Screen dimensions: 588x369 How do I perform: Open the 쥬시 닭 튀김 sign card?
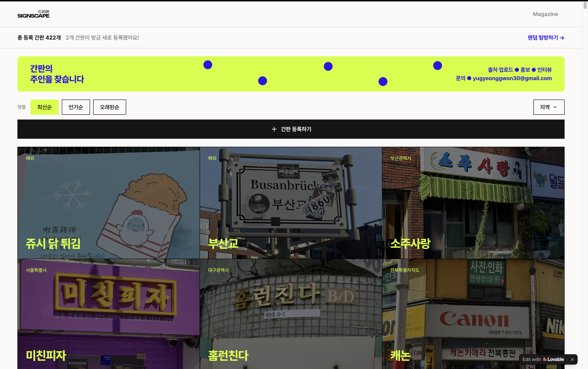click(109, 203)
